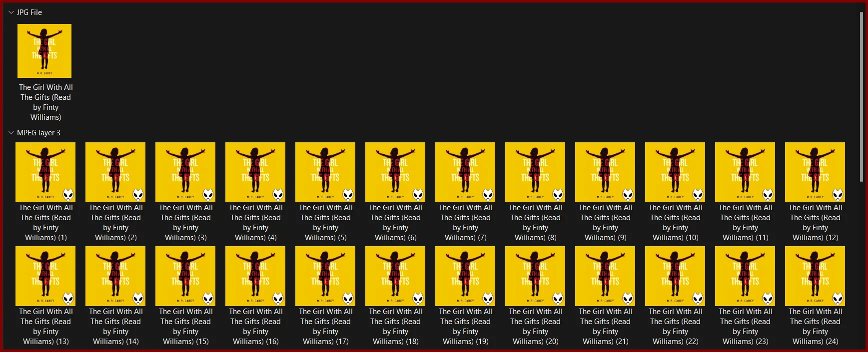Click the file name ending in 'Williams) (8)'

tap(536, 223)
